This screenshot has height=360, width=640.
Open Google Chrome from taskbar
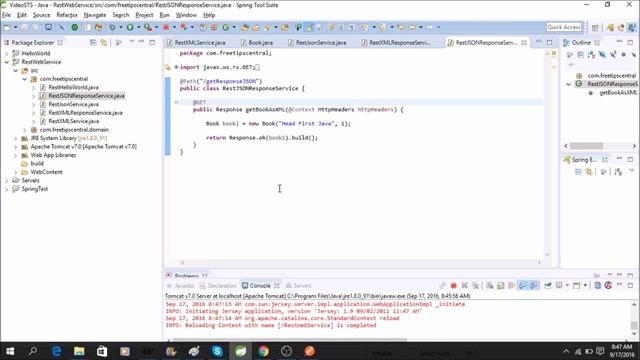point(263,351)
